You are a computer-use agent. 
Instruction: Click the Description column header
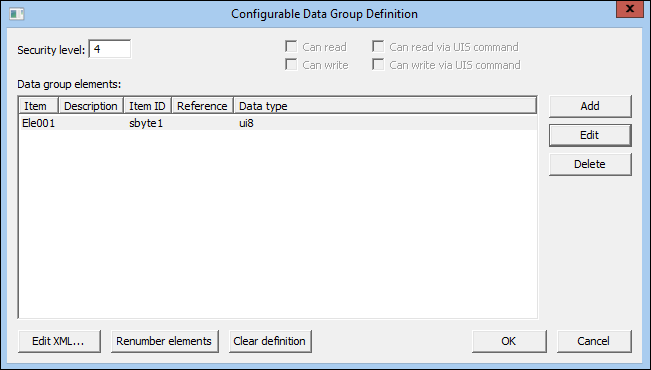point(91,106)
